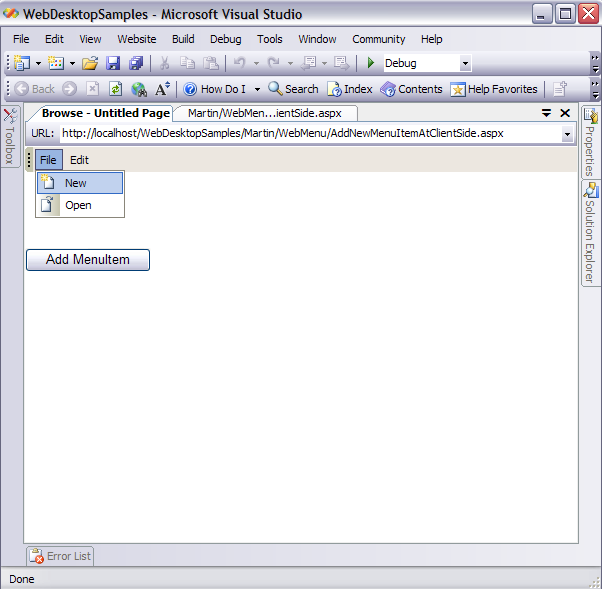Open the Help Index

349,89
